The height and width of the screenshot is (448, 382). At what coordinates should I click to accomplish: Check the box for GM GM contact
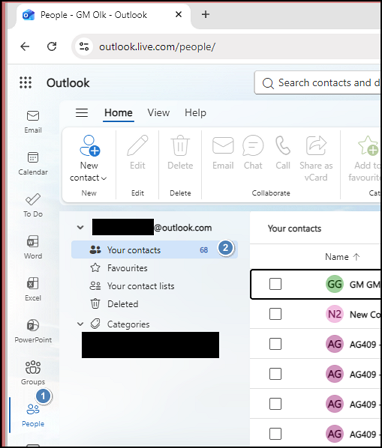[275, 284]
